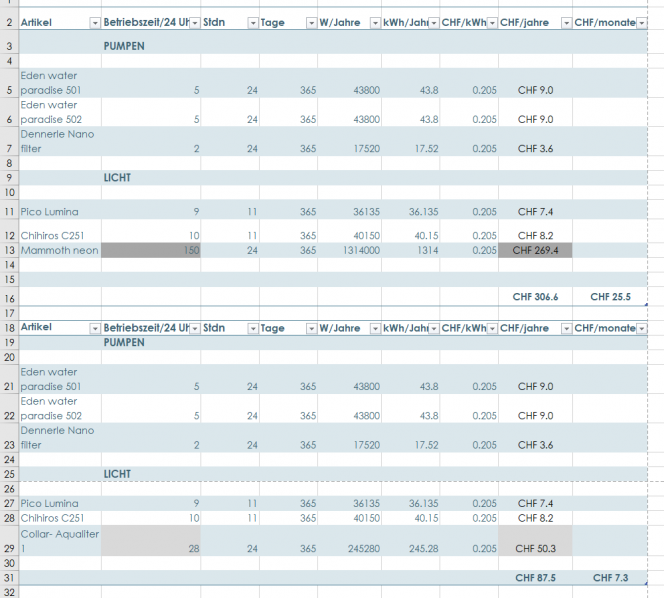The image size is (664, 598).
Task: Click the 'Pico Lumina' cell in row 11
Action: point(60,209)
